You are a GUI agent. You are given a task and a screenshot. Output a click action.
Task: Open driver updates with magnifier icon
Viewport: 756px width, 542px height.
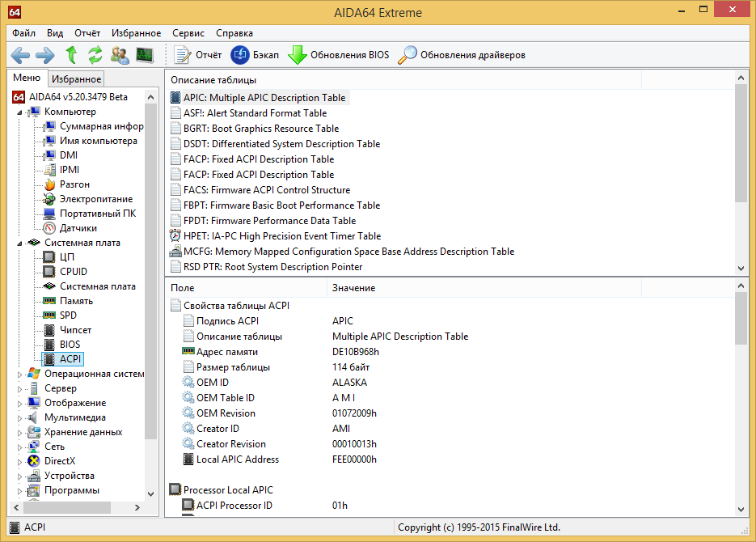click(x=462, y=55)
